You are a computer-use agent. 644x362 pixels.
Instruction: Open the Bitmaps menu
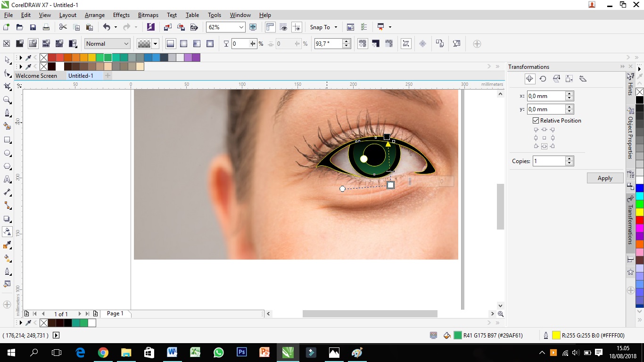148,15
